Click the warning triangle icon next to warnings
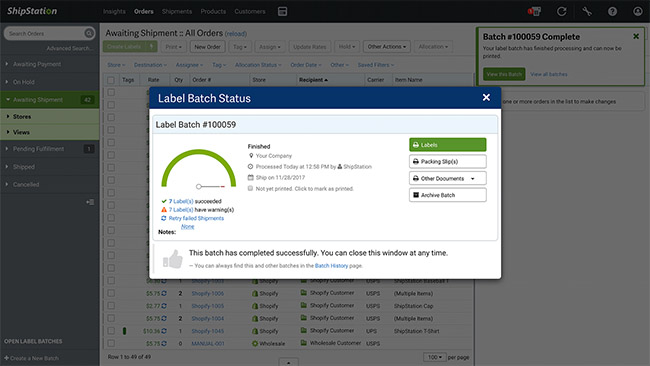 point(164,210)
